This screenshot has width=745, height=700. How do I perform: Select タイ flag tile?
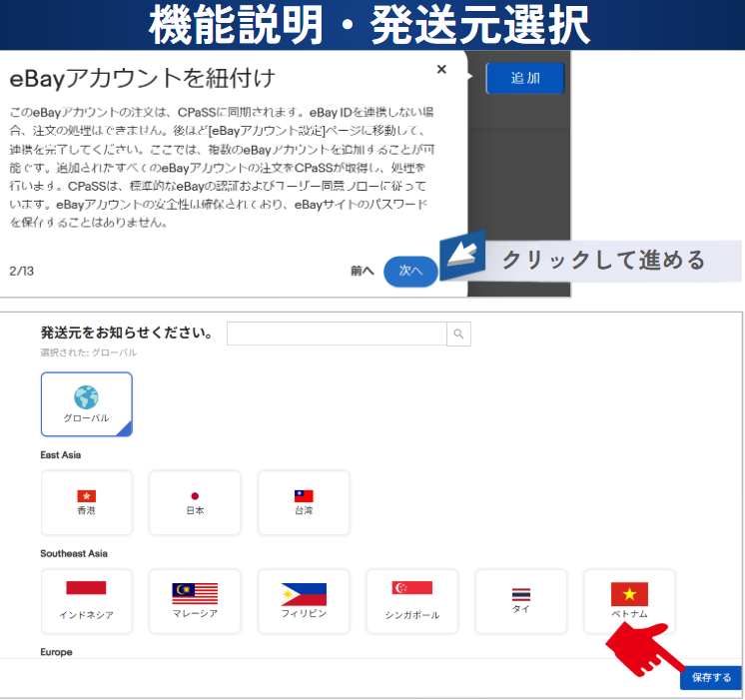click(x=521, y=601)
